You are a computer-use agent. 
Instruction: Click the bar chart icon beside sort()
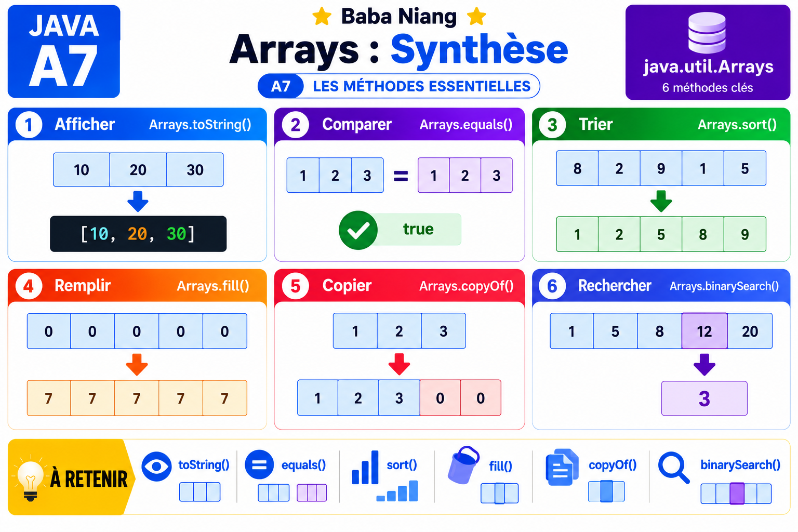[365, 467]
